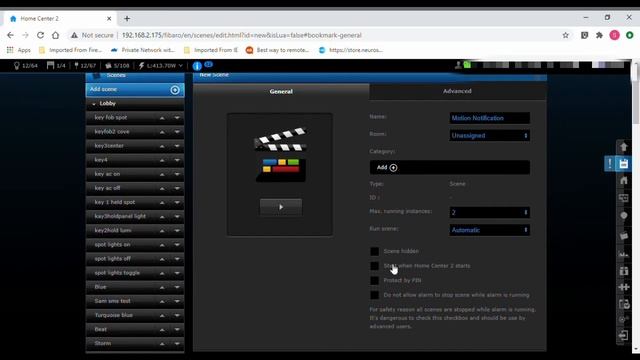640x360 pixels.
Task: Open the Imported From Fire bookmark folder
Action: 70,50
